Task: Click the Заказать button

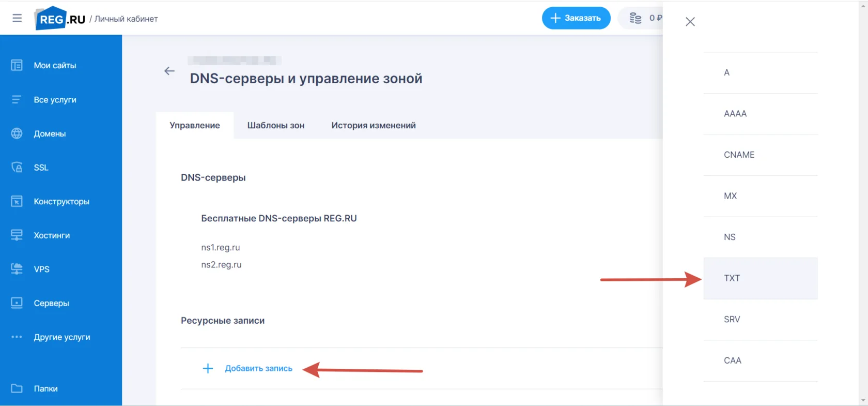Action: (576, 18)
